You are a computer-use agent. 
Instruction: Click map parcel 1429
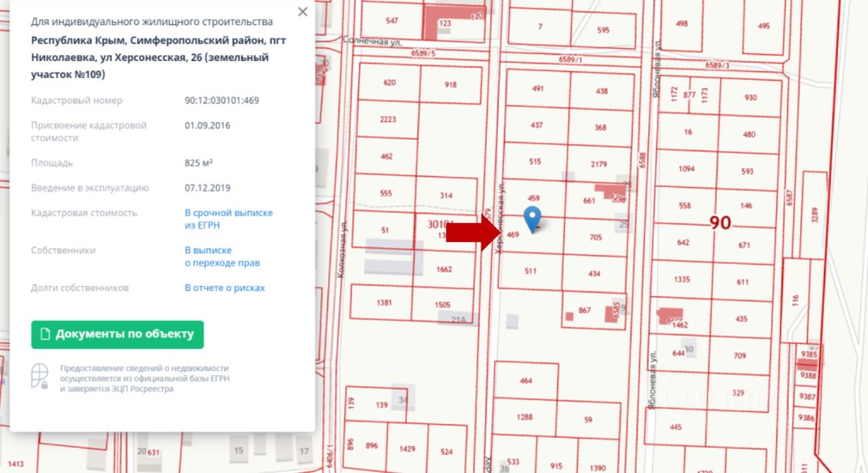[x=407, y=449]
